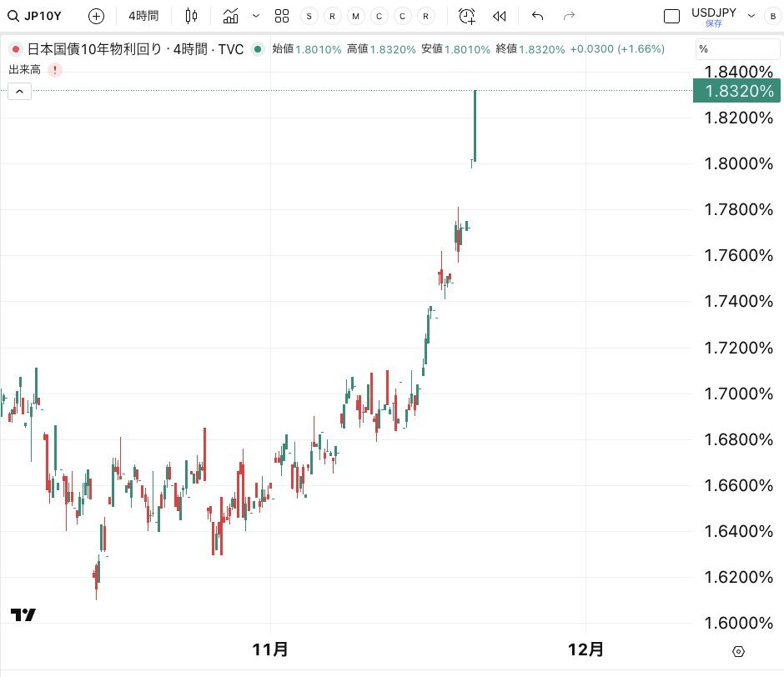Click the TradingView logo on chart
Image resolution: width=784 pixels, height=677 pixels.
coord(23,614)
